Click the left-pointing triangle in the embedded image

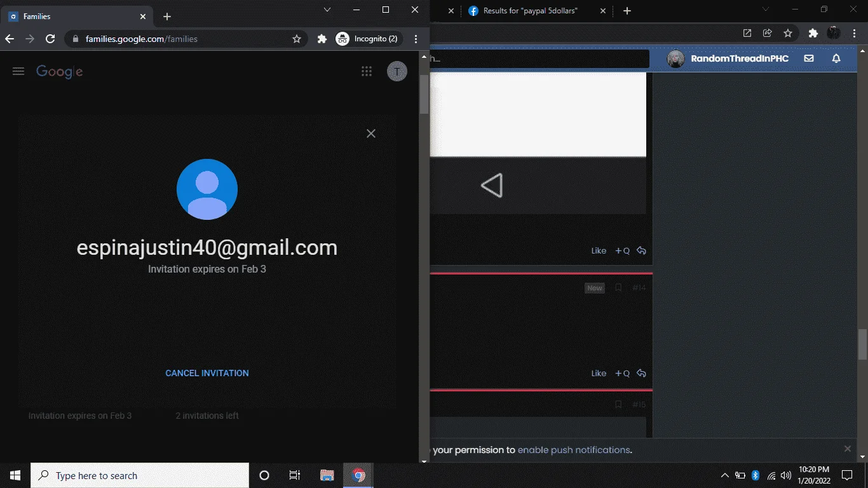(492, 186)
